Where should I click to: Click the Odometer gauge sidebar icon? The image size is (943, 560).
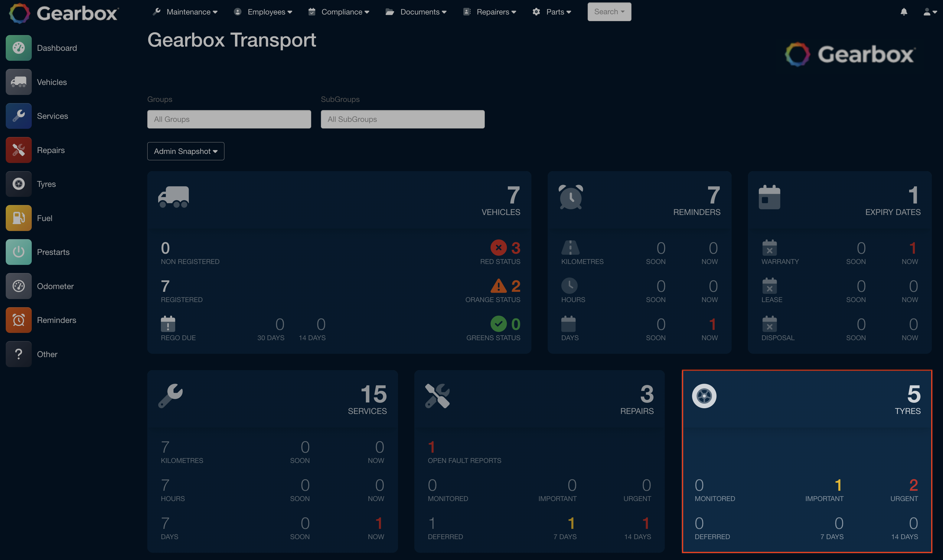coord(18,286)
